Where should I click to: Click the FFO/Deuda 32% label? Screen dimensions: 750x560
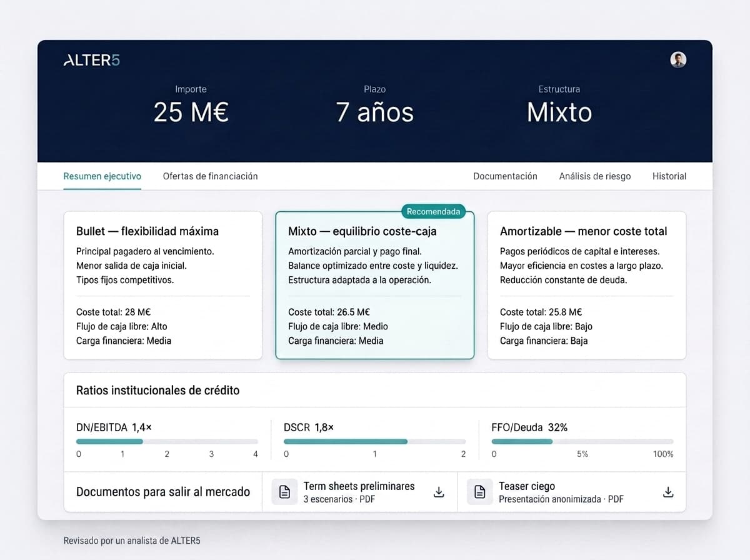coord(529,427)
